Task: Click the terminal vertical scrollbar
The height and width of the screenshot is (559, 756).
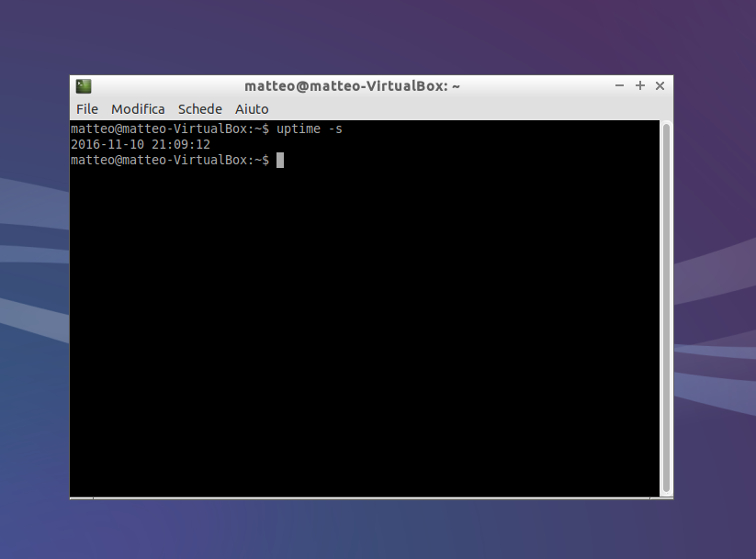Action: pos(666,308)
